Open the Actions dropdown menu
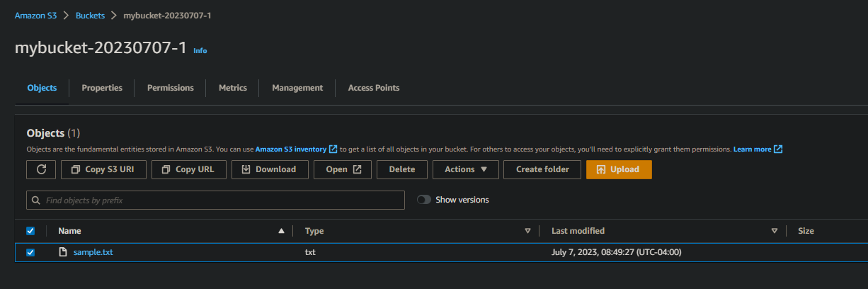This screenshot has width=868, height=289. tap(466, 169)
